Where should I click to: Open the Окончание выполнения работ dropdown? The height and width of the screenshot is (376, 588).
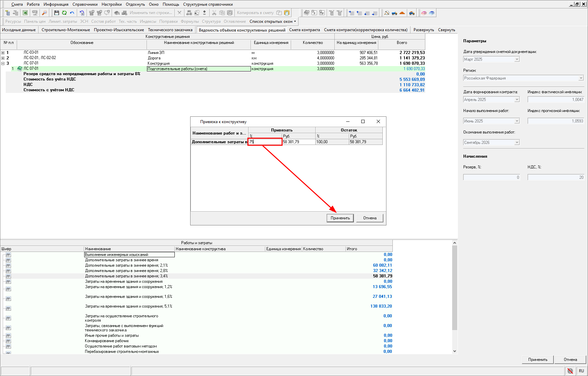(x=517, y=143)
